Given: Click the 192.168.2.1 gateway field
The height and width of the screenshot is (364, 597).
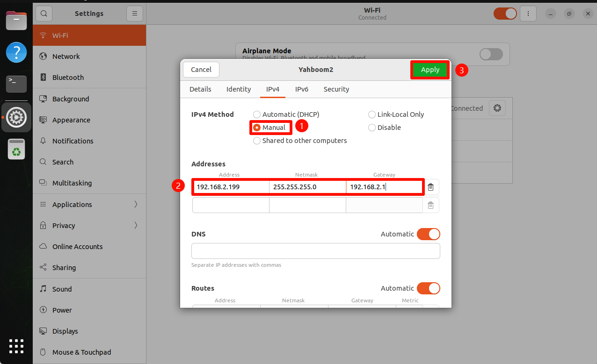Looking at the screenshot, I should [385, 187].
